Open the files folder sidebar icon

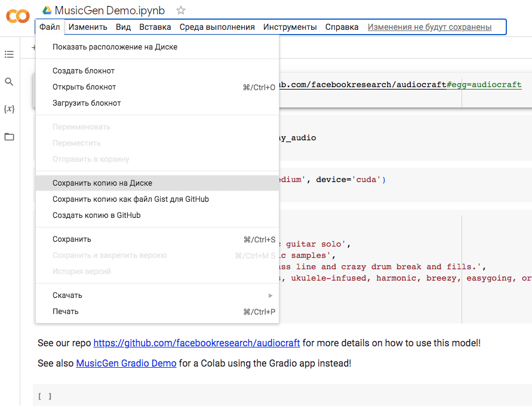(9, 137)
